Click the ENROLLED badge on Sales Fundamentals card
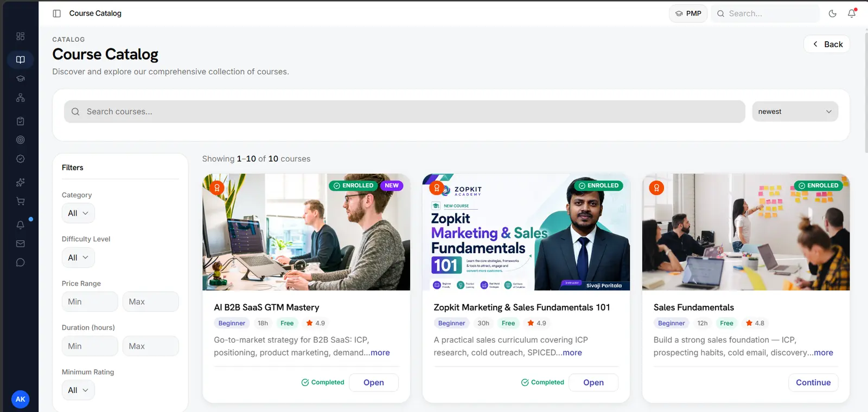The height and width of the screenshot is (412, 868). (819, 185)
